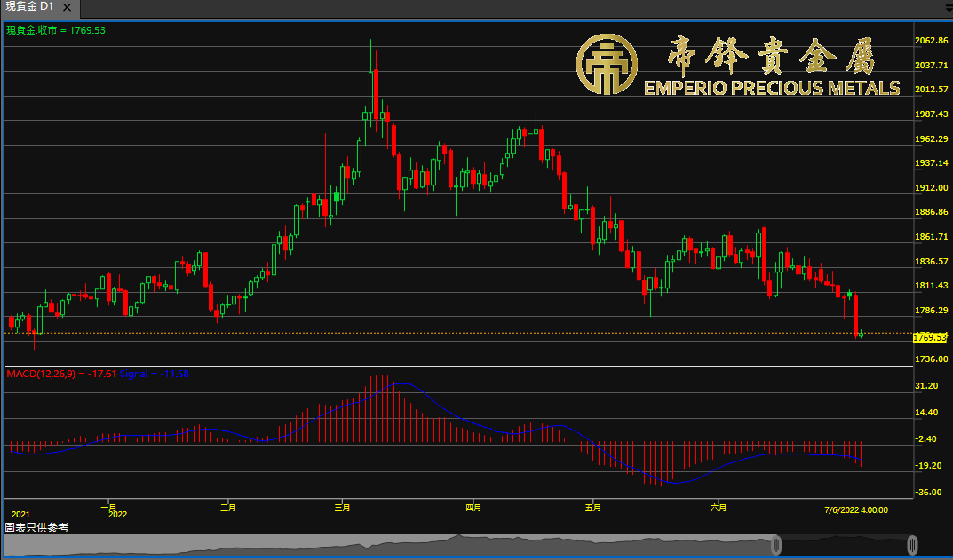
Task: Click the left handle of the range navigator
Action: [x=776, y=544]
